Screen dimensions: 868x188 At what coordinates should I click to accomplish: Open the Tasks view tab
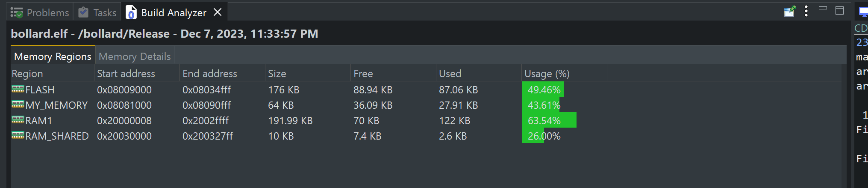point(98,13)
